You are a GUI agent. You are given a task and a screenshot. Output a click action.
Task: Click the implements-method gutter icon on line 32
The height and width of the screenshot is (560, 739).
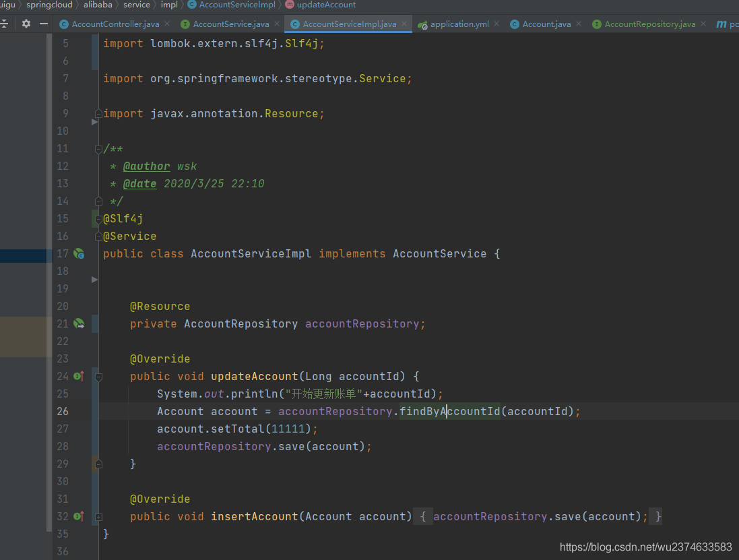click(x=79, y=516)
